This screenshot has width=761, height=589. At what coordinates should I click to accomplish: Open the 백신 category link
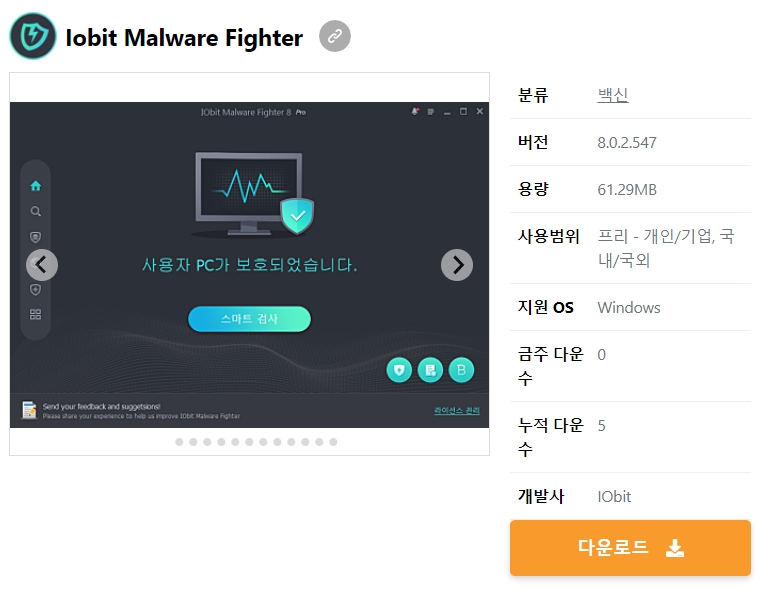pos(612,95)
